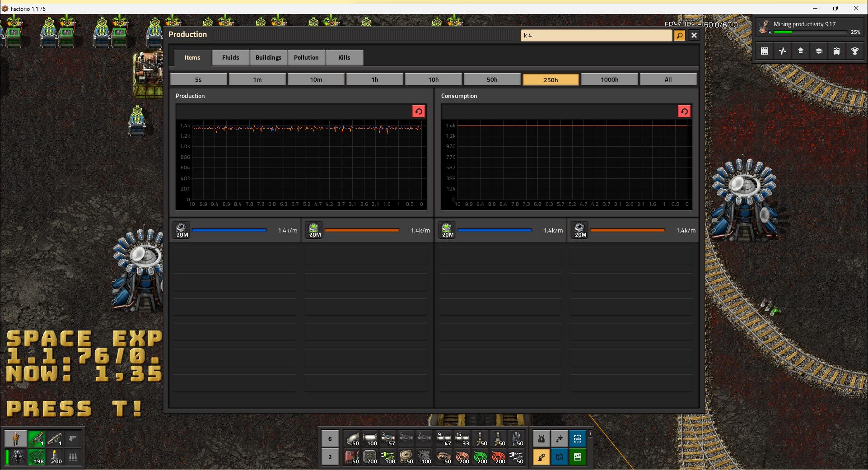This screenshot has height=470, width=868.
Task: Pick copper cable coil in quickbar
Action: (x=462, y=456)
